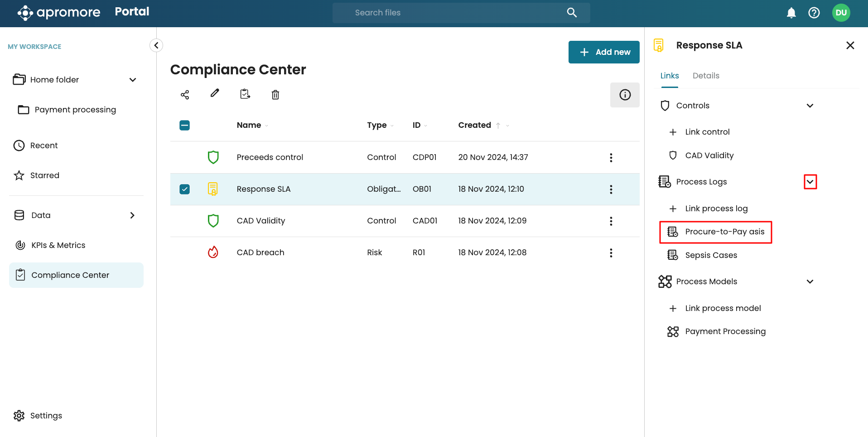This screenshot has height=437, width=868.
Task: Click the share icon in toolbar
Action: click(185, 95)
